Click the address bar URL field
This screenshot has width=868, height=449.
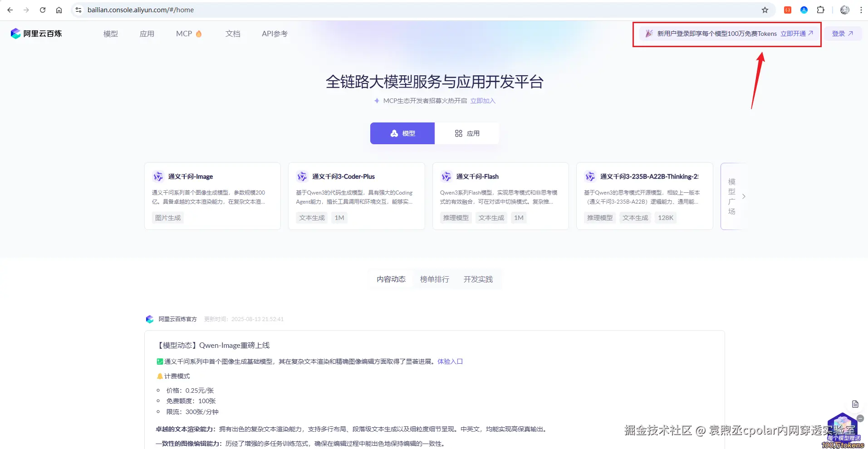pos(417,10)
